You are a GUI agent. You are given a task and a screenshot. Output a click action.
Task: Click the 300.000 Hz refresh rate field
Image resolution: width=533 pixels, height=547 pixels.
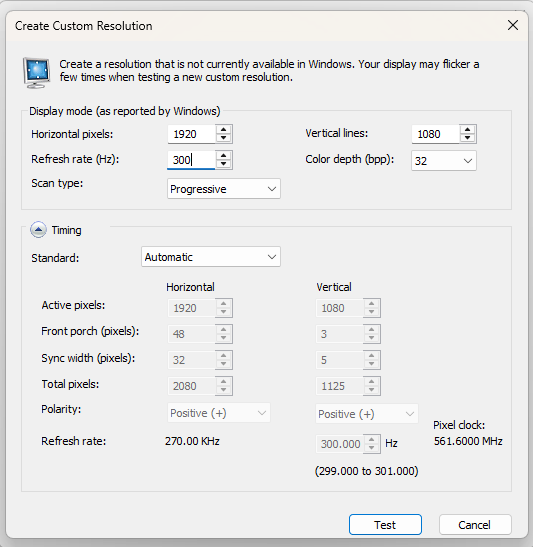tap(339, 444)
